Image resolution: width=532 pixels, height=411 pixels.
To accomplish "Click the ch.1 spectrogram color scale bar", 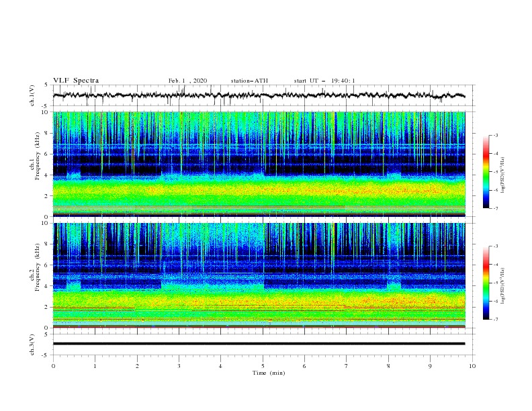I will 486,171.
